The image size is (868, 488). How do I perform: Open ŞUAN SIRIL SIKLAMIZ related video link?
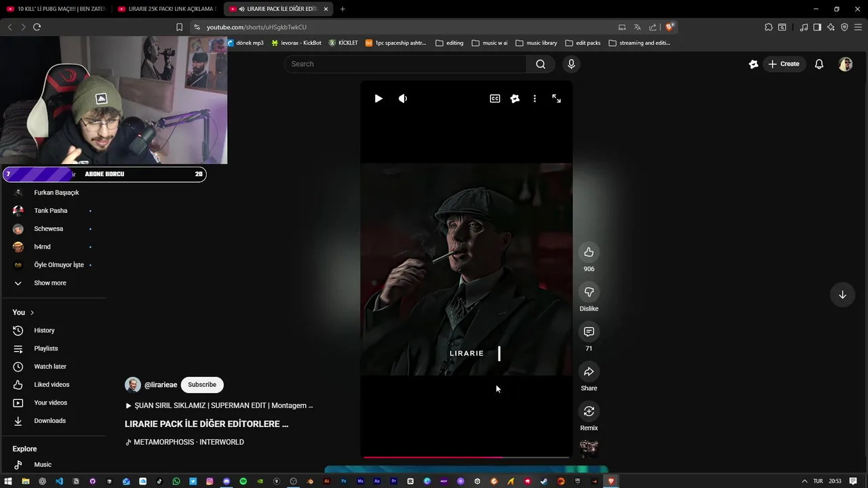coord(219,405)
